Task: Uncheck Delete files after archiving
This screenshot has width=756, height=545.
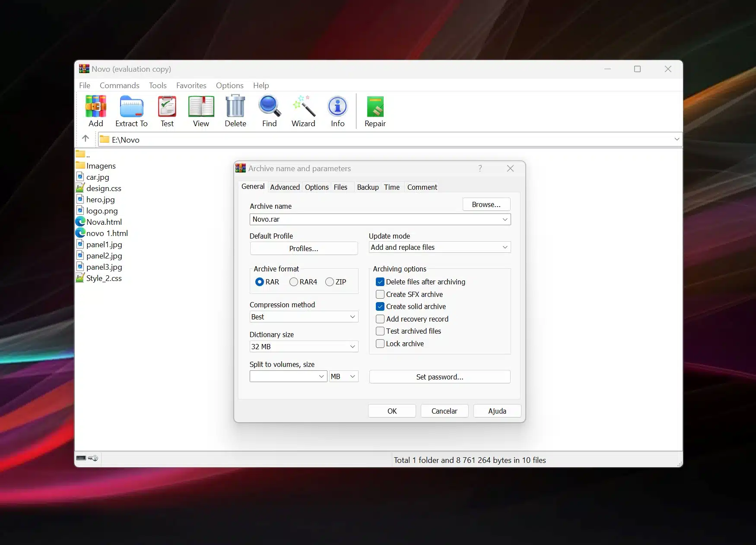Action: (x=380, y=282)
